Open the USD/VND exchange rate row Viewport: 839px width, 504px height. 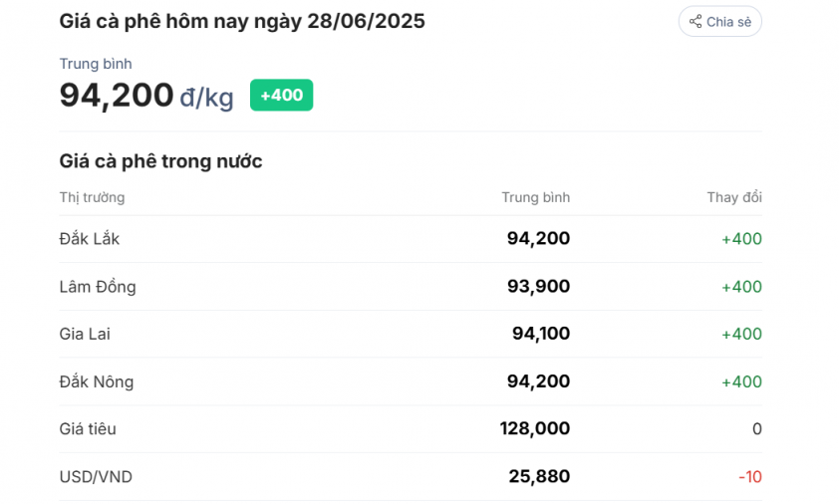coord(96,477)
